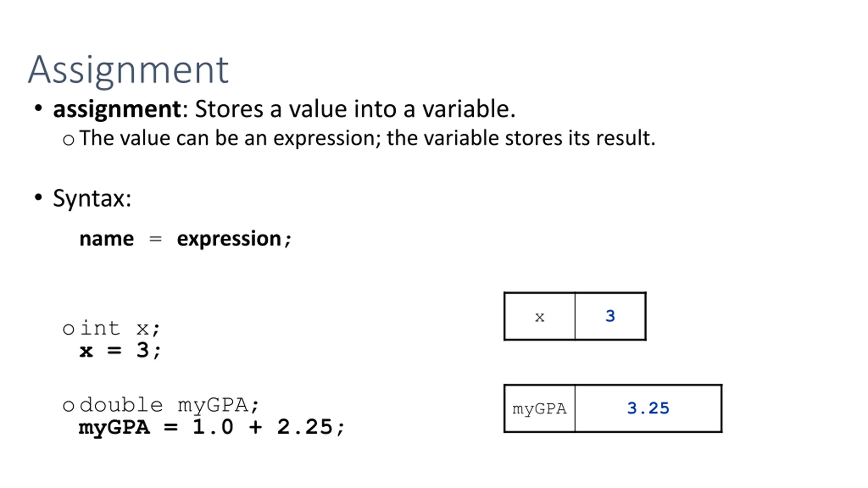Click the "double myGPA;" declaration line
The image size is (868, 488).
tap(169, 405)
